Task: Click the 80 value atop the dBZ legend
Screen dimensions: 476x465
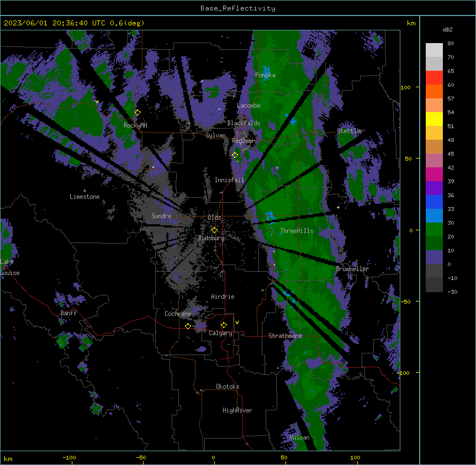Action: click(x=451, y=44)
